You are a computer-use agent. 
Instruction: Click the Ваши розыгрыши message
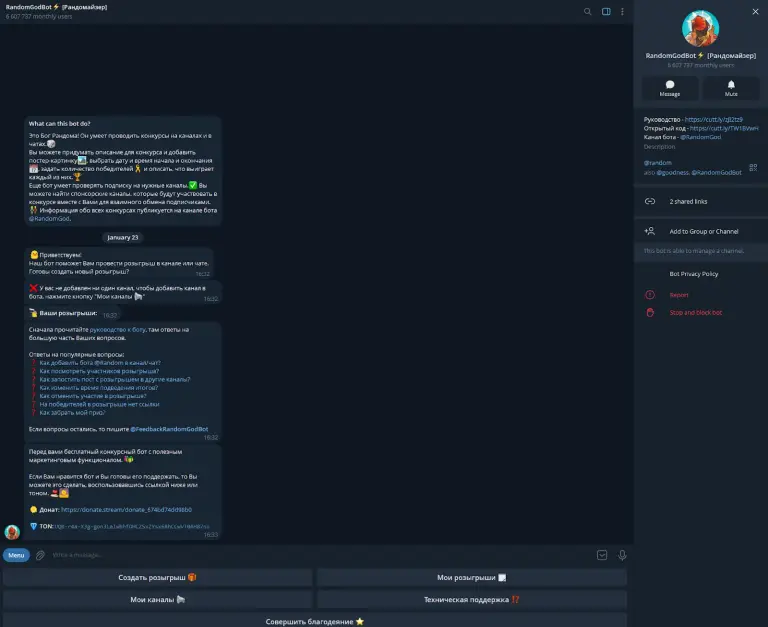click(x=72, y=314)
